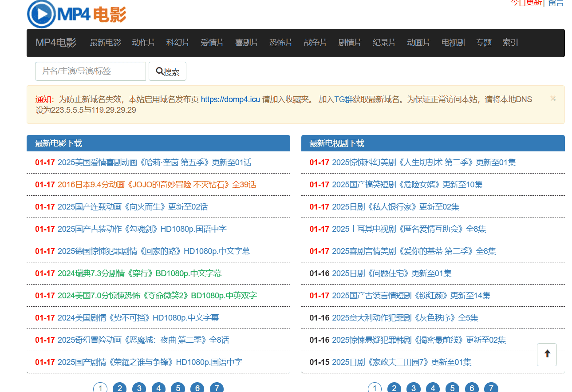Go to the 喜剧片 category
The image size is (572, 392).
(247, 43)
